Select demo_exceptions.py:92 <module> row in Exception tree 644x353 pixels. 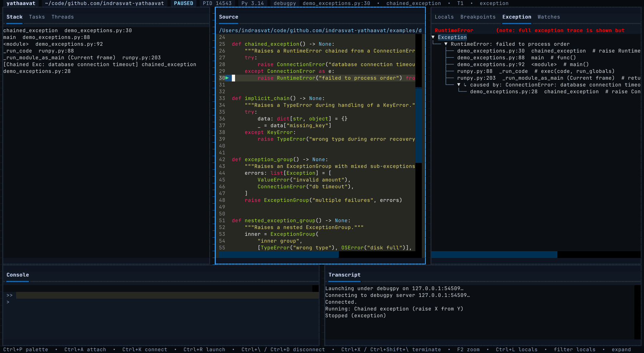[x=523, y=64]
